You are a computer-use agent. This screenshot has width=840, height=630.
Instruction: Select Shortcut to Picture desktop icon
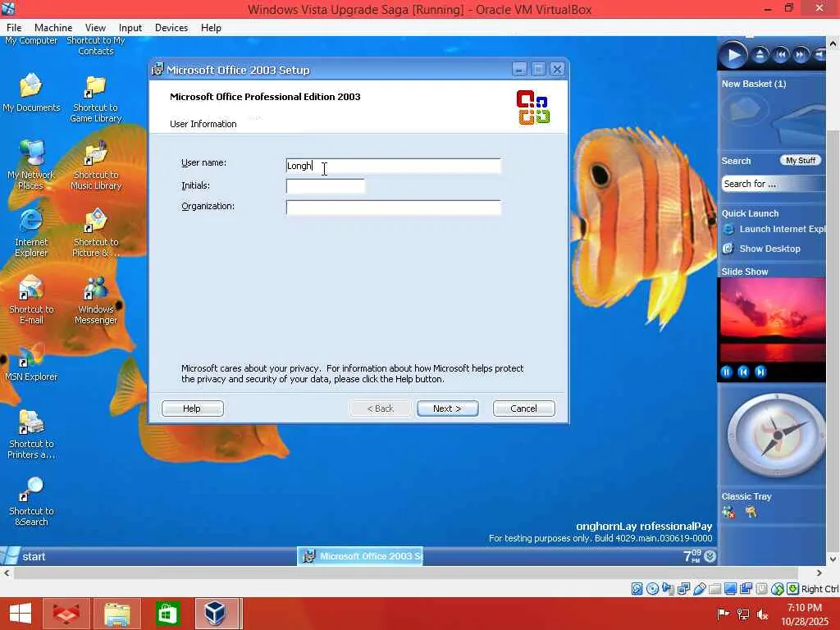point(96,233)
